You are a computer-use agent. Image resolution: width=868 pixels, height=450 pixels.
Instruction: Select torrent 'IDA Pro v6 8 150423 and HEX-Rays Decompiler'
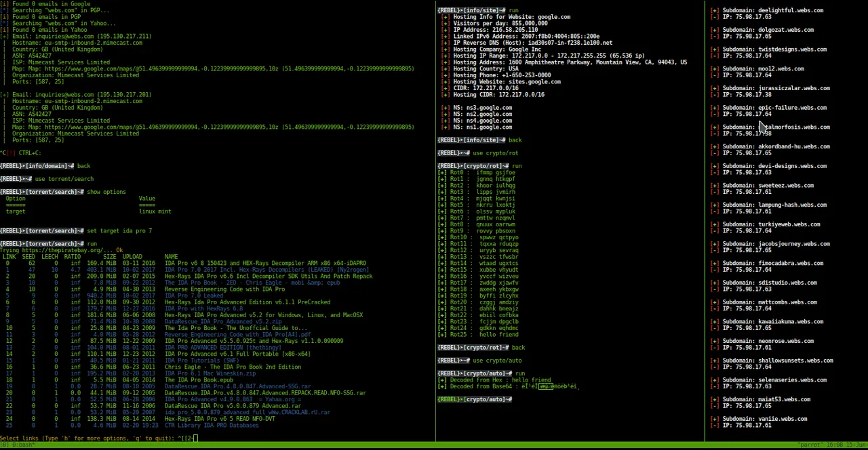pos(265,264)
